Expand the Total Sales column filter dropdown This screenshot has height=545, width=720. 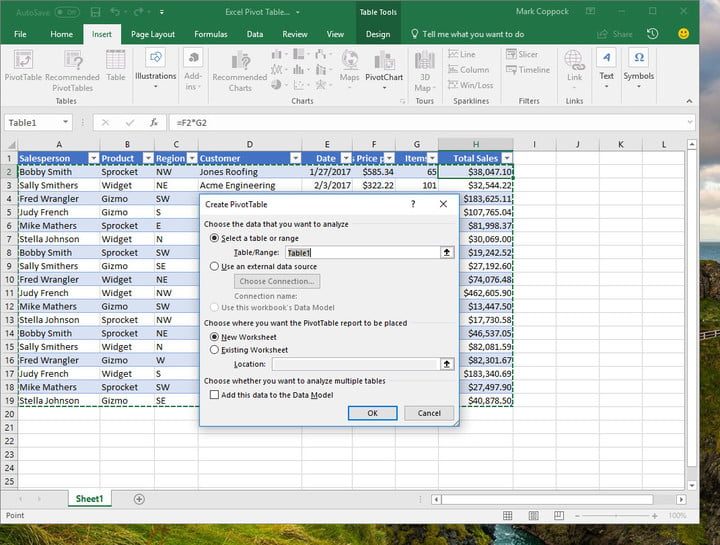pyautogui.click(x=506, y=158)
